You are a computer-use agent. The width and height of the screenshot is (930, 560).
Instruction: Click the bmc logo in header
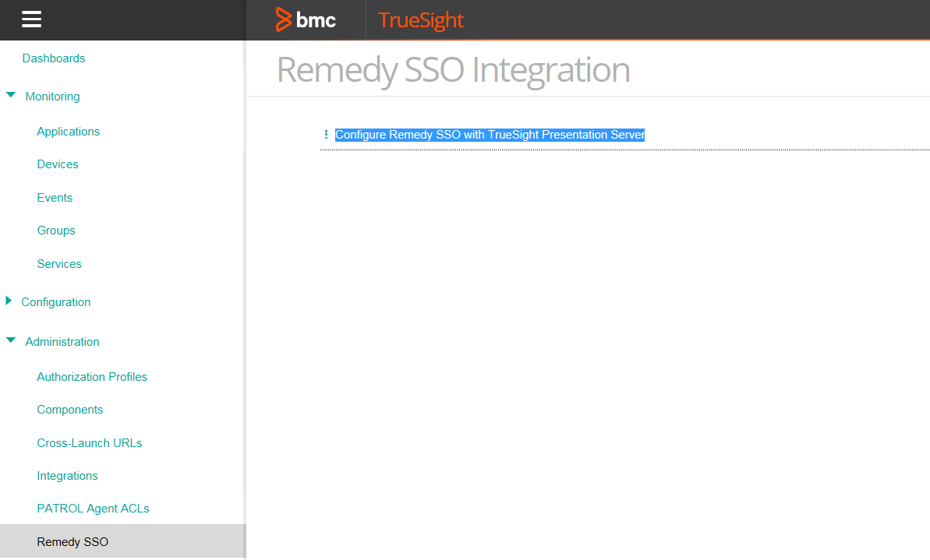click(306, 19)
